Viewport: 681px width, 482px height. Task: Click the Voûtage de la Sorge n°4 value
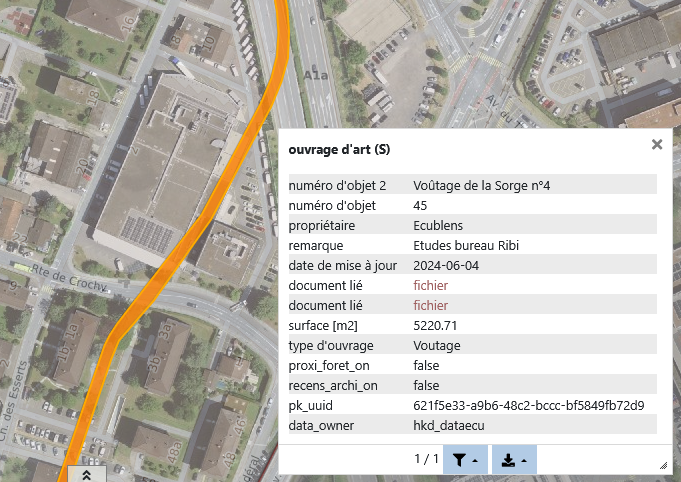pos(481,185)
